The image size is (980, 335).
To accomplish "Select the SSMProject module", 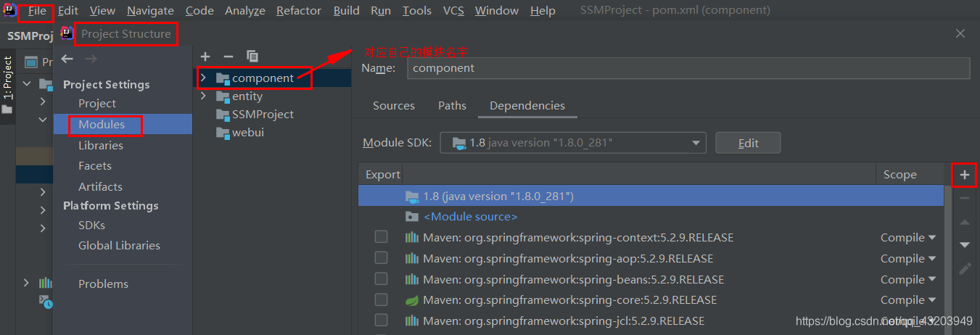I will click(x=263, y=115).
